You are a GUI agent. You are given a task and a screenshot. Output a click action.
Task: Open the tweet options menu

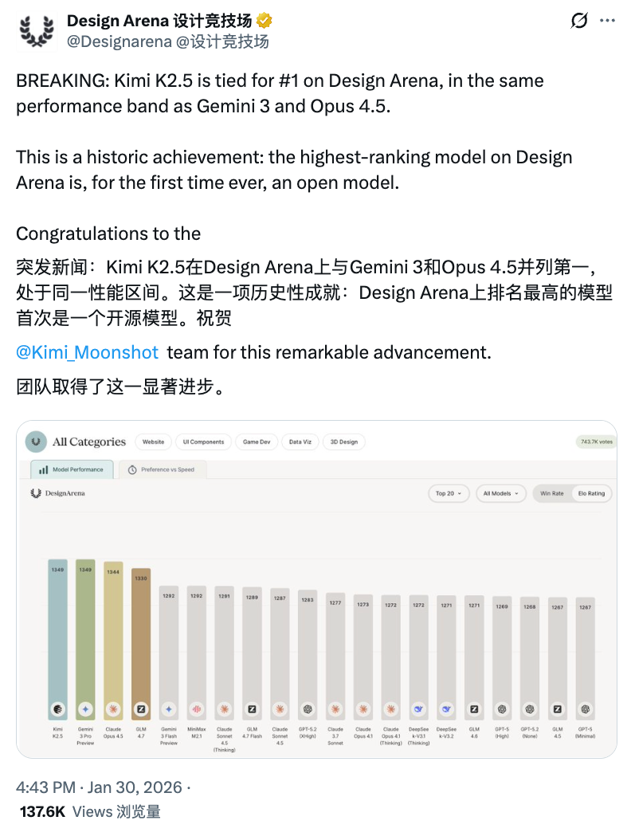click(608, 19)
